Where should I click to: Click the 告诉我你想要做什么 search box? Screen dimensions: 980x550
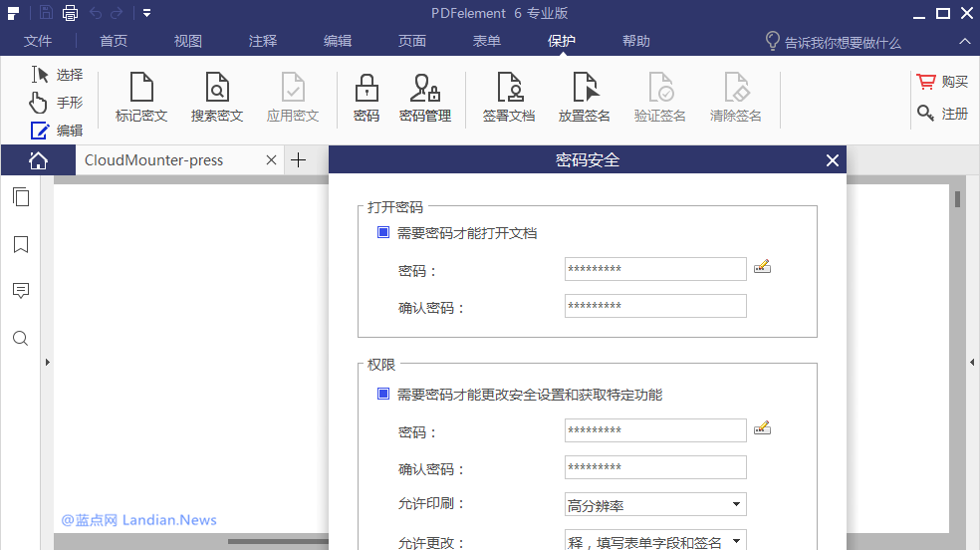834,42
